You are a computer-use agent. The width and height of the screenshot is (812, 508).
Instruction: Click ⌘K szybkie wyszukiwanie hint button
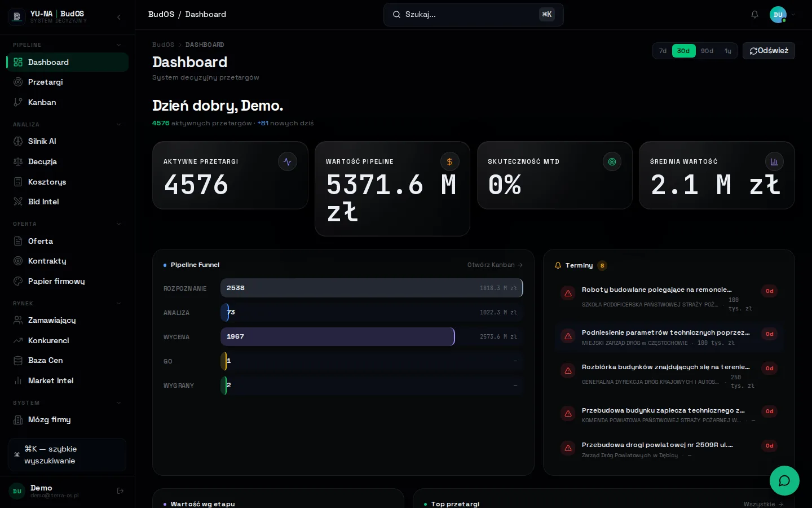click(x=67, y=455)
